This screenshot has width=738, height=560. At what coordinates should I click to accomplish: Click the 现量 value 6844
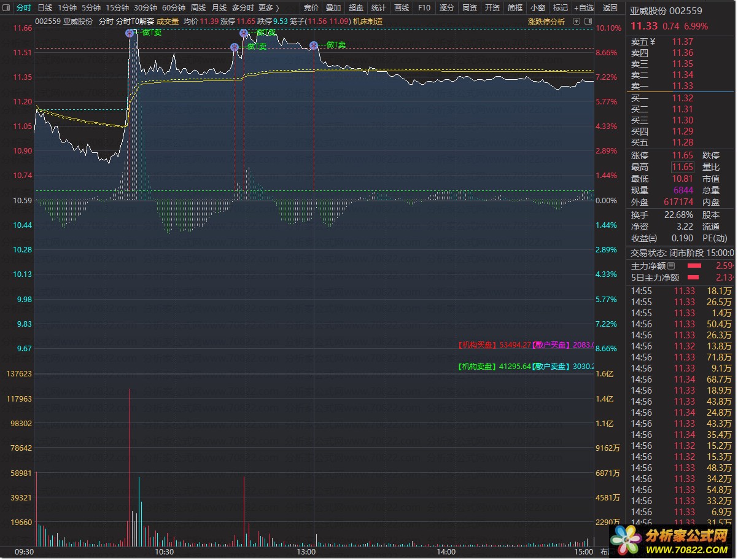click(x=683, y=190)
